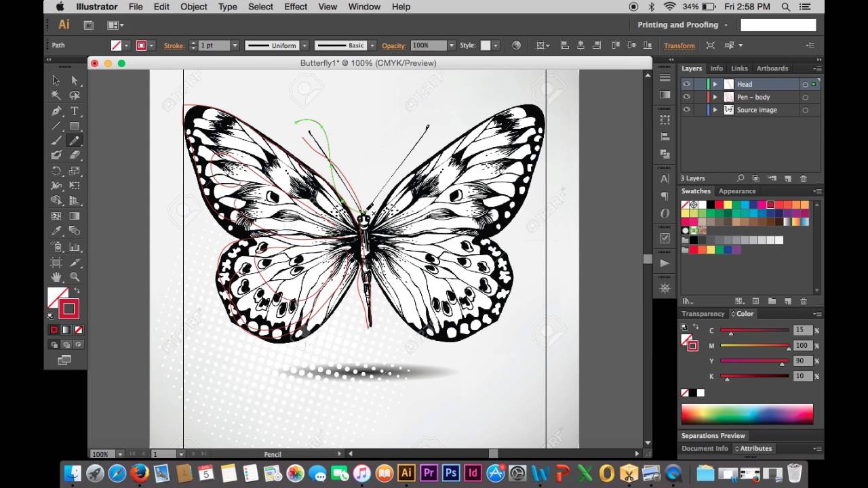Toggle visibility of the Source image layer
This screenshot has width=868, height=488.
(686, 110)
